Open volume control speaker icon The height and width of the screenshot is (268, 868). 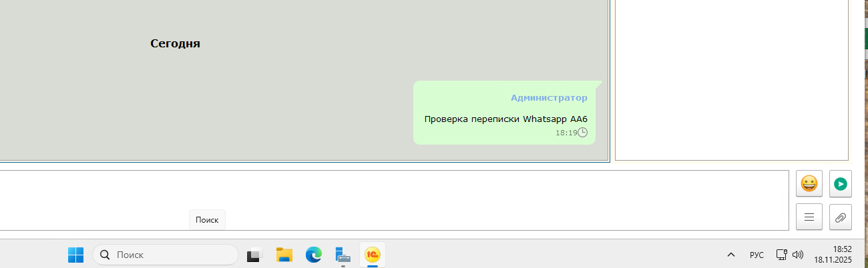pyautogui.click(x=797, y=255)
